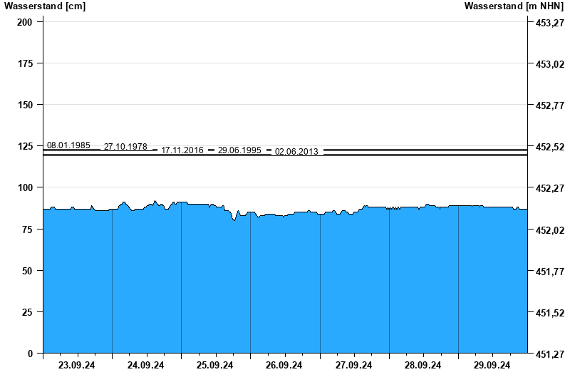Screen dimensions: 570x392
Task: Select the 24.09.24 date on x-axis
Action: pyautogui.click(x=146, y=366)
